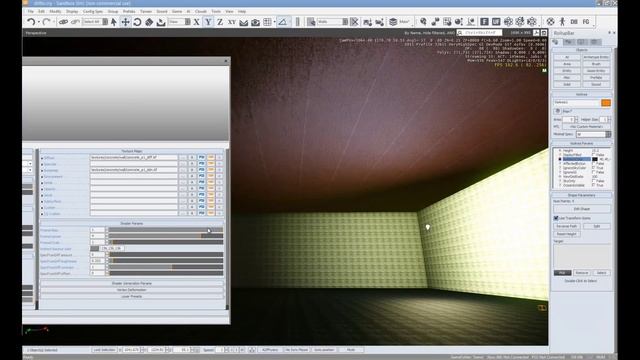Expand Shader Generation Params section
Viewport: 640px width, 360px height.
coord(131,283)
